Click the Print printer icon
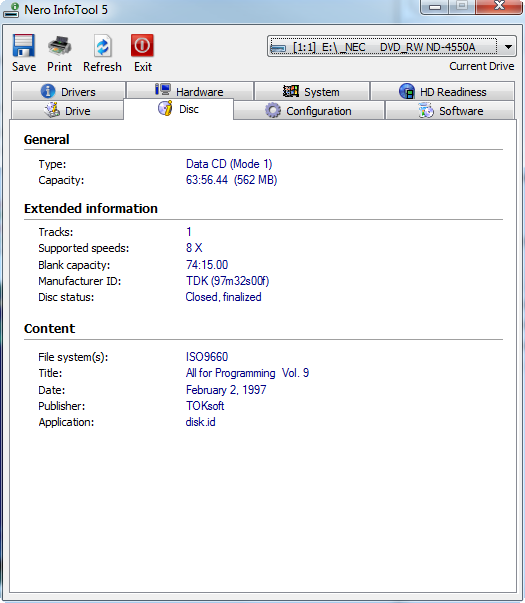The width and height of the screenshot is (525, 603). pos(59,45)
